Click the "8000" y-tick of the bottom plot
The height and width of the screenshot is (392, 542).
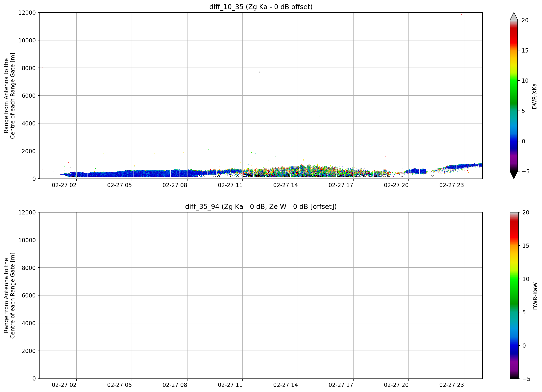coord(29,268)
